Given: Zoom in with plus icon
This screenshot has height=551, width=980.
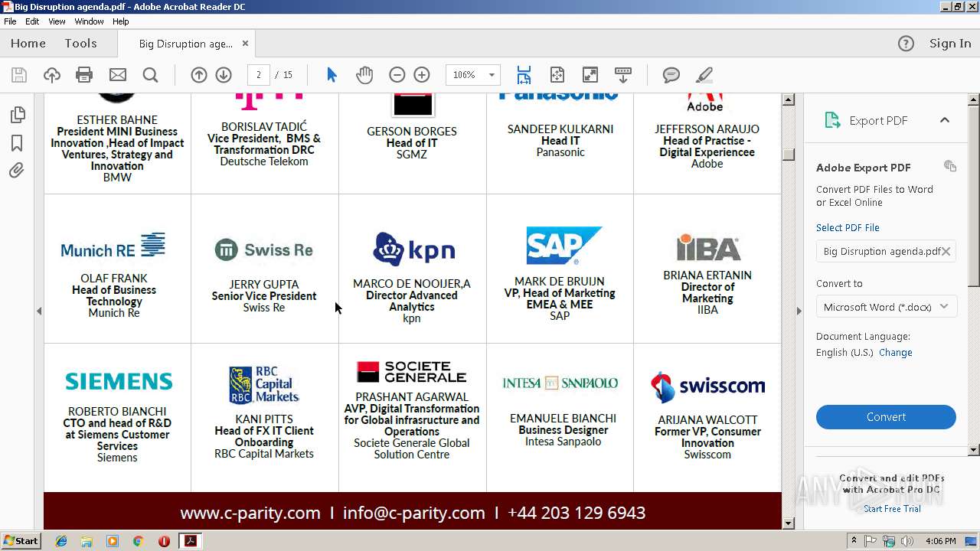Looking at the screenshot, I should click(422, 75).
